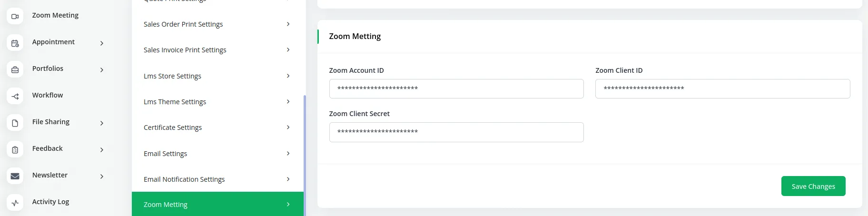Click the Feedback clipboard icon

15,150
